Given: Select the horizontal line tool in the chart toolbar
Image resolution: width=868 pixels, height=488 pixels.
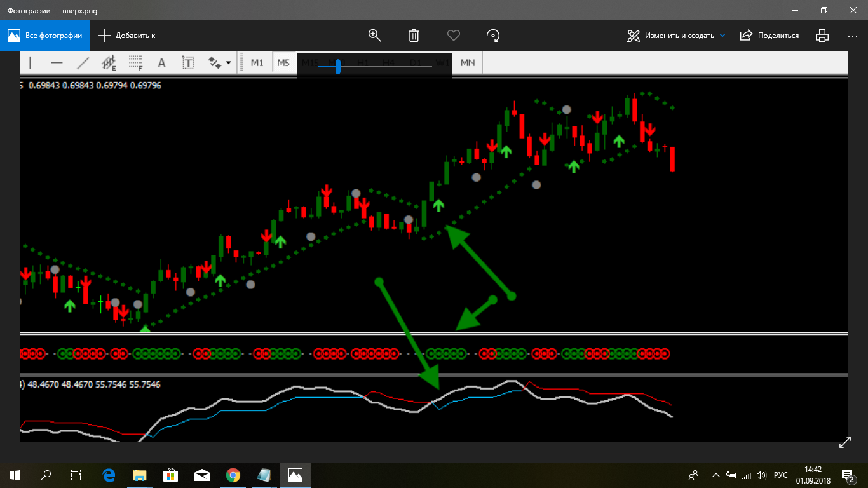Looking at the screenshot, I should [x=57, y=63].
